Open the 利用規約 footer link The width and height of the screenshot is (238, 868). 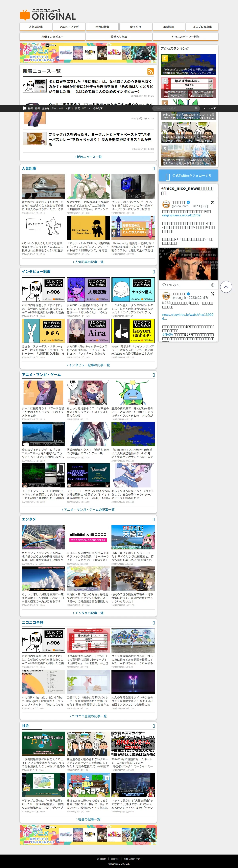click(x=102, y=859)
